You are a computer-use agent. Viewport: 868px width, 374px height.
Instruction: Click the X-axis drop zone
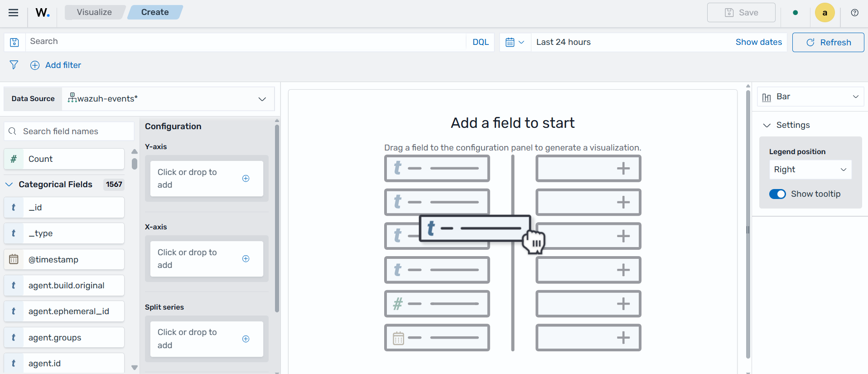(x=207, y=259)
